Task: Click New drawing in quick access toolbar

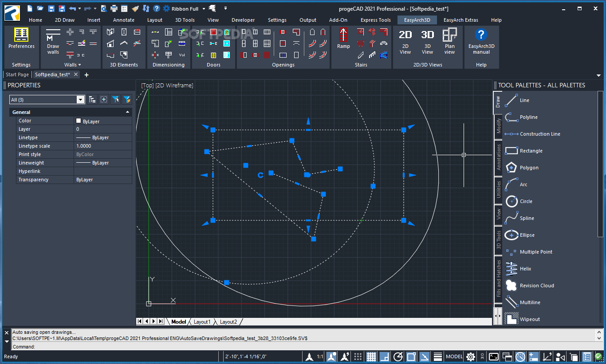Action: point(30,8)
